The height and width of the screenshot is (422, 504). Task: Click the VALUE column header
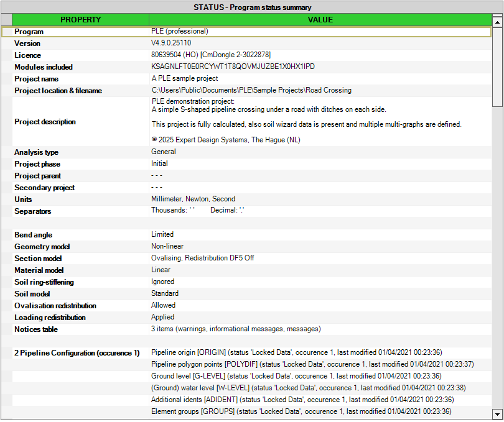click(x=320, y=20)
